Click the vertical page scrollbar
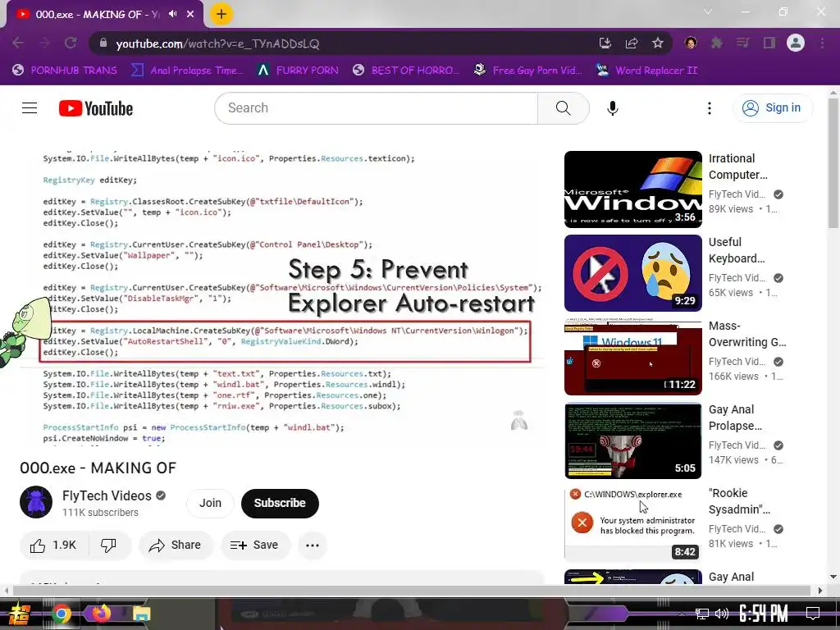This screenshot has height=630, width=840. click(833, 162)
